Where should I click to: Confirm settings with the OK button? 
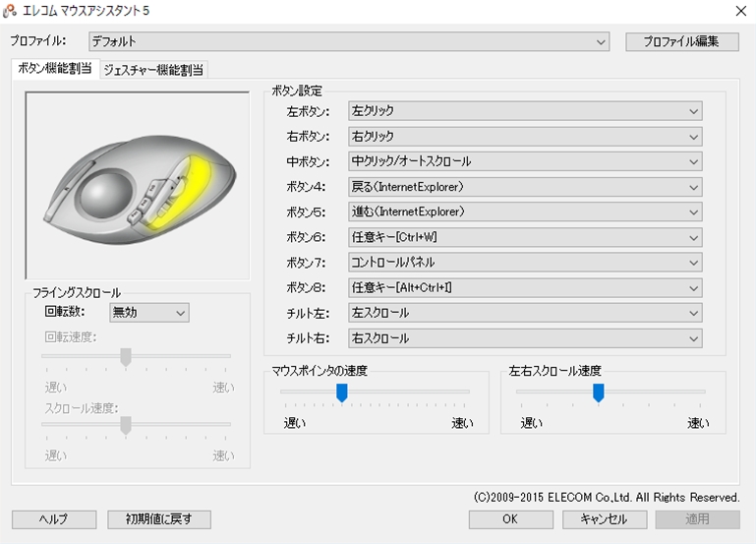coord(510,519)
